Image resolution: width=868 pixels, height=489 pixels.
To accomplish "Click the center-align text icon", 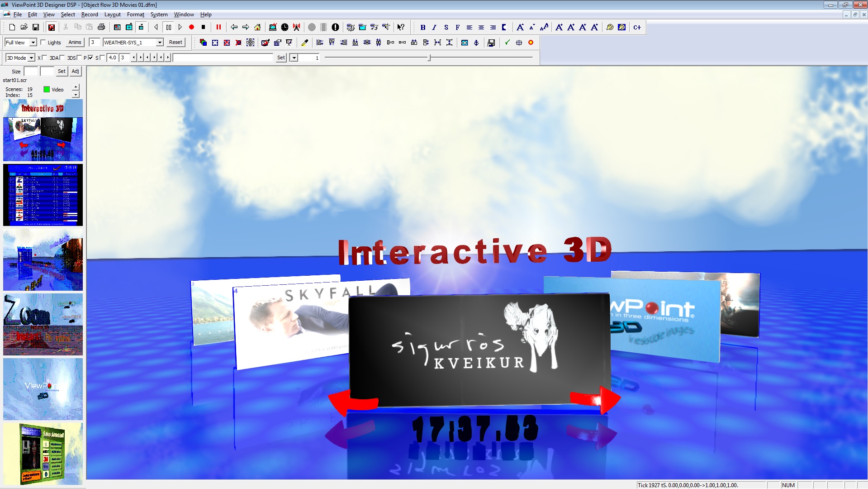I will click(x=481, y=27).
